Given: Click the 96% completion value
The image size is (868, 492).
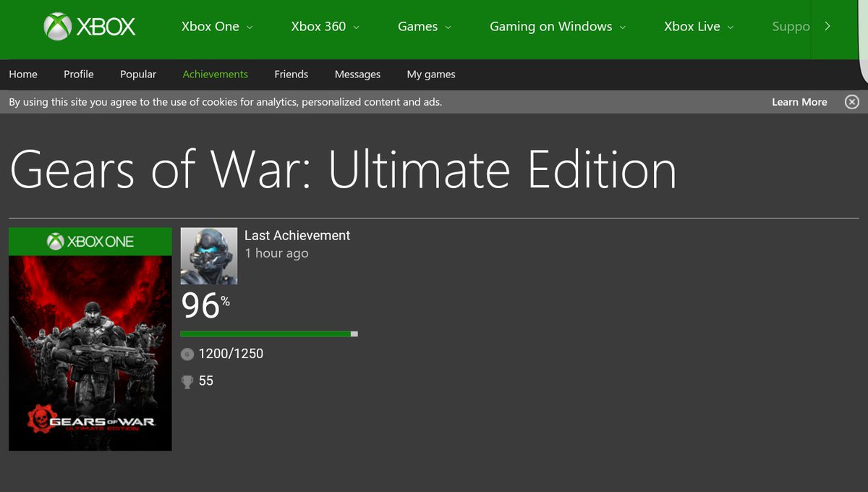Looking at the screenshot, I should point(205,306).
